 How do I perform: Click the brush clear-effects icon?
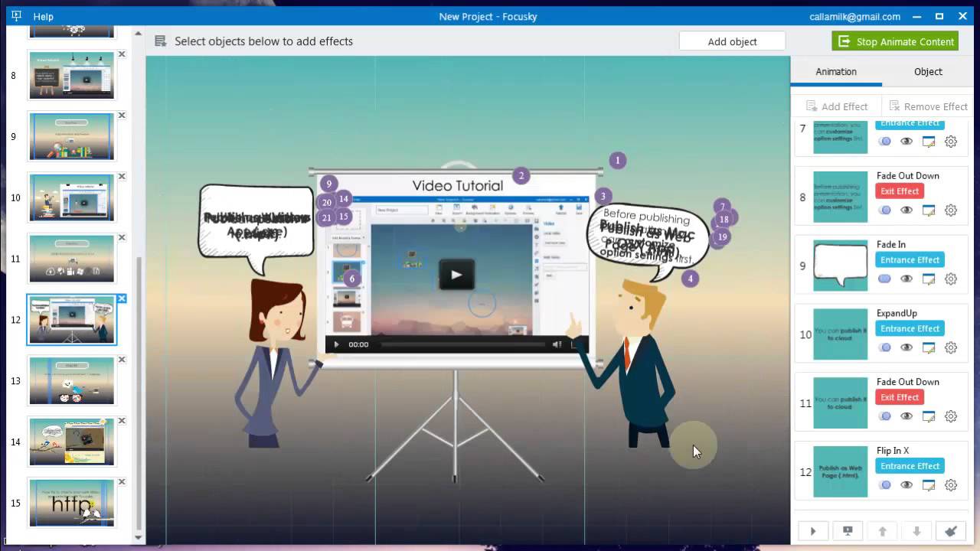[951, 531]
